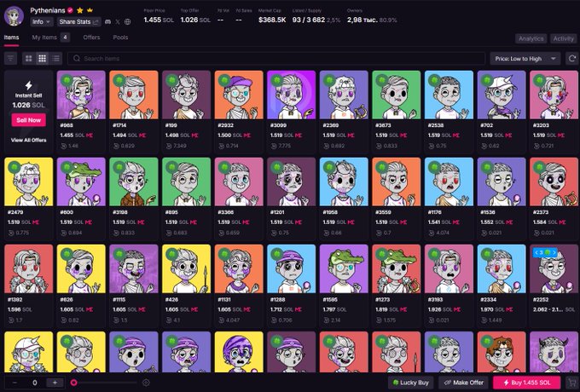Click the bundle arrows on item #2252
Viewport: 580px width, 392px height.
point(545,252)
